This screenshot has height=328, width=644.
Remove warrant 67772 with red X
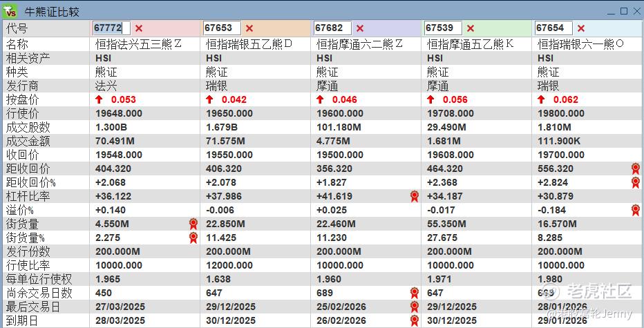(x=139, y=28)
